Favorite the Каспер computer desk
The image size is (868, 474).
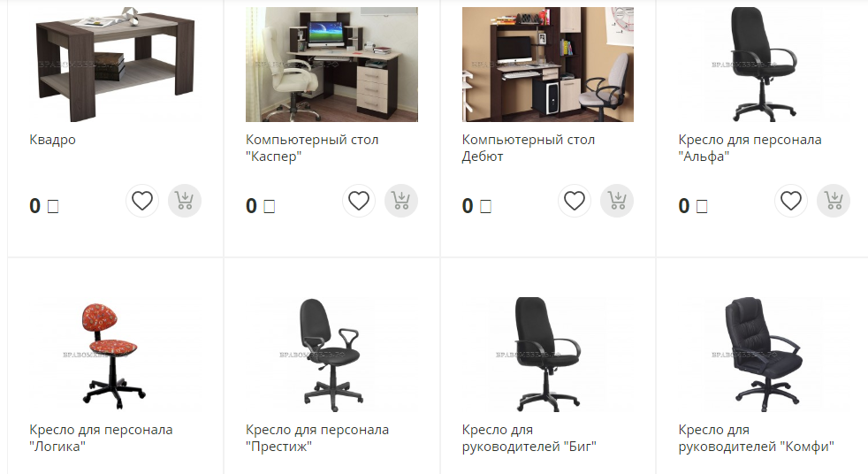click(x=359, y=201)
